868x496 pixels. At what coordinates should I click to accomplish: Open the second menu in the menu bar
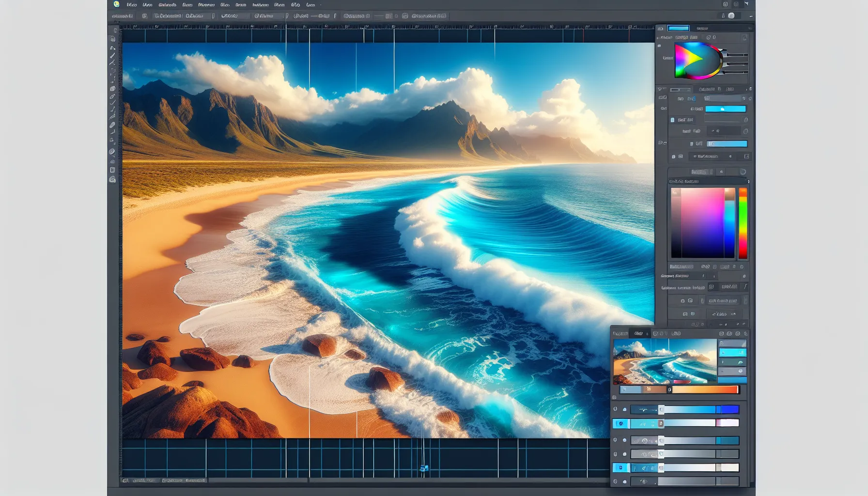[x=147, y=5]
